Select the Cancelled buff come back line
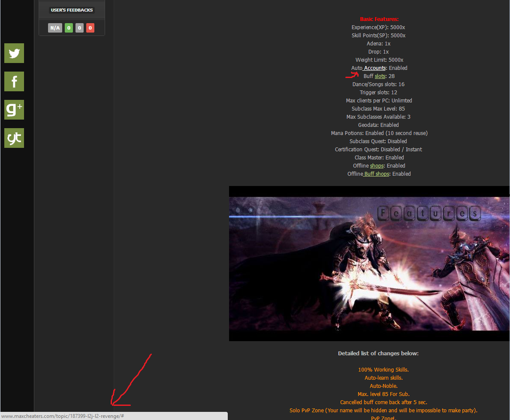The height and width of the screenshot is (420, 510). pyautogui.click(x=383, y=402)
